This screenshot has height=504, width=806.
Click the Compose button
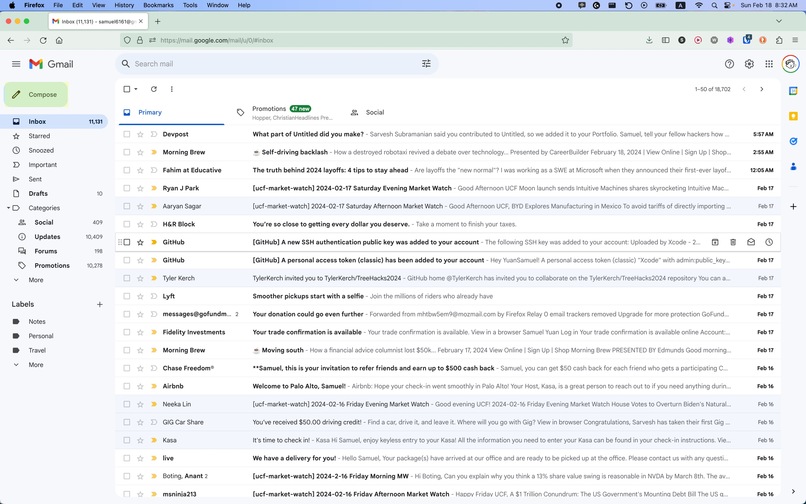click(36, 95)
